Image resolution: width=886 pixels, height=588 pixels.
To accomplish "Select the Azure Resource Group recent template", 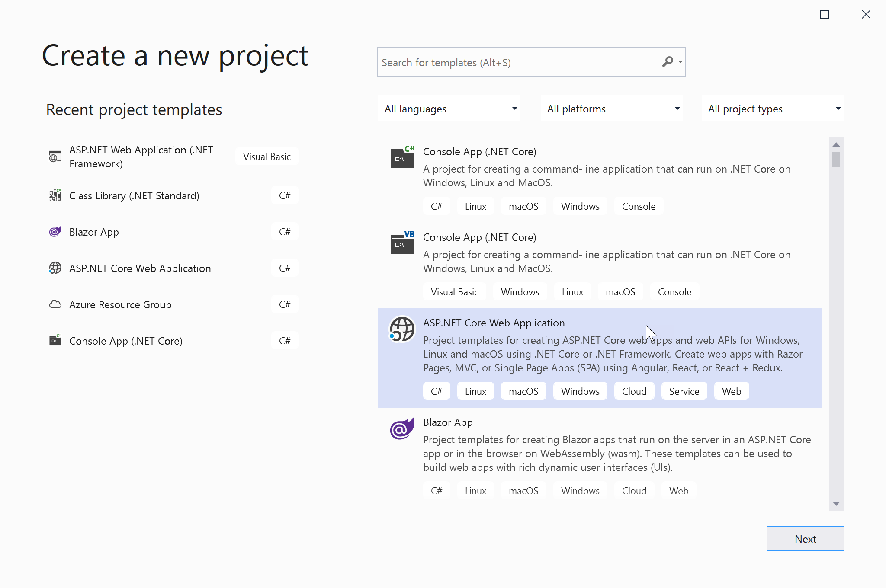I will (120, 304).
